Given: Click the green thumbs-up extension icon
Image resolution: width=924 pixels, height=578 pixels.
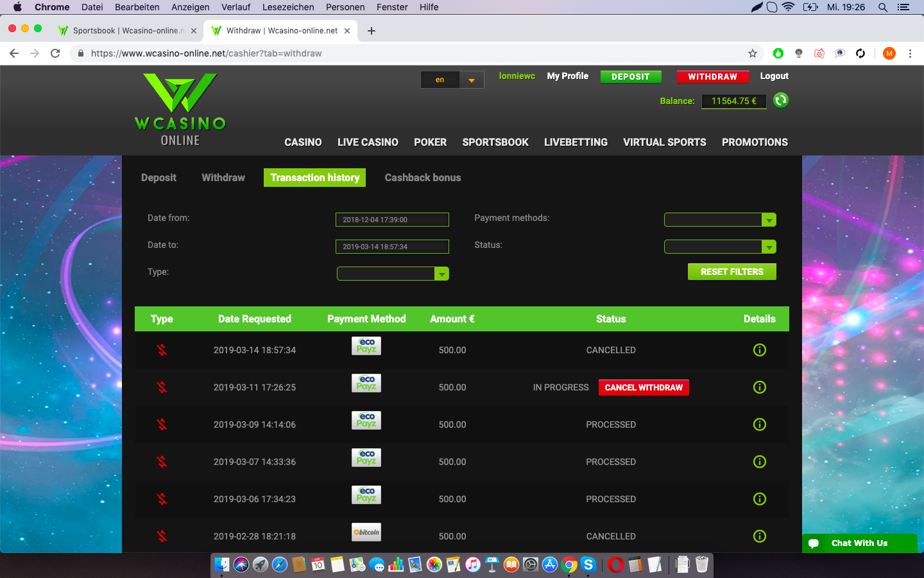Looking at the screenshot, I should tap(778, 53).
